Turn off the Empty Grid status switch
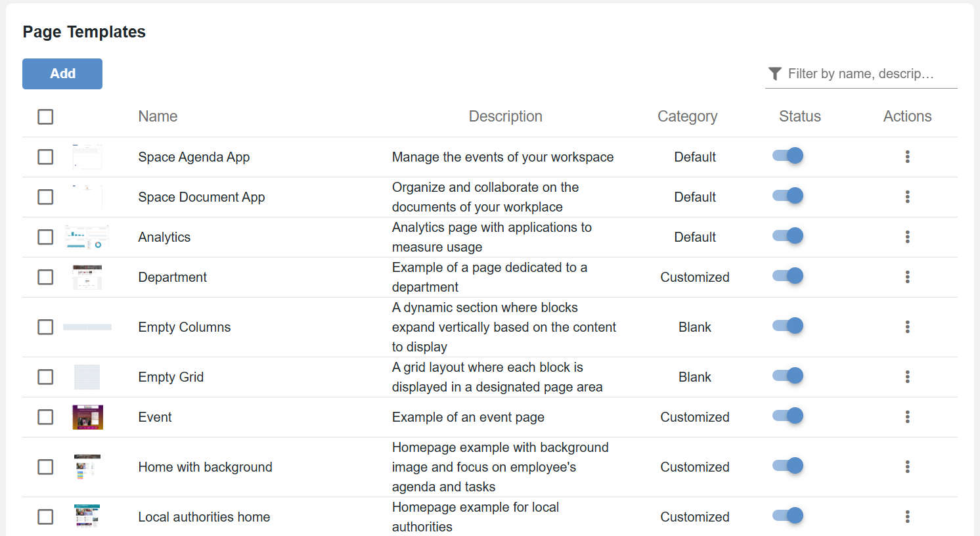 788,376
